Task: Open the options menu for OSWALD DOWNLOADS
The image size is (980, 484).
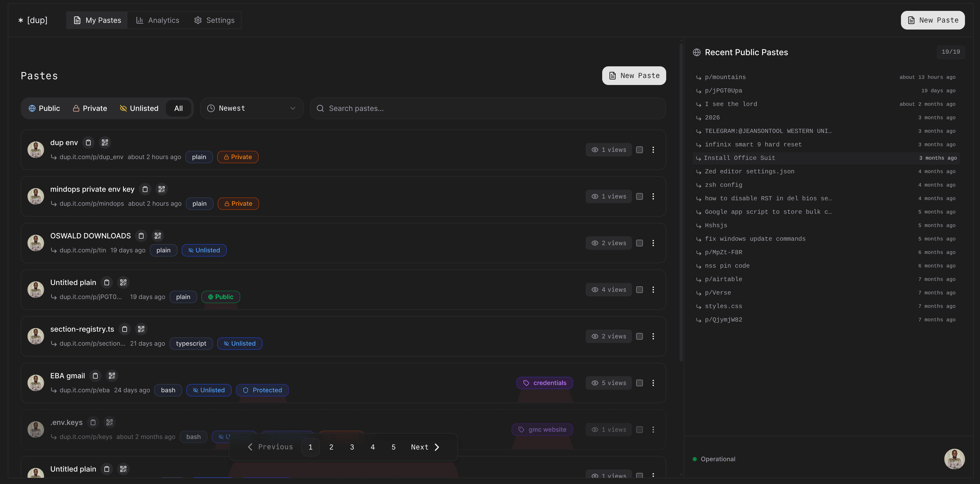Action: pyautogui.click(x=654, y=243)
